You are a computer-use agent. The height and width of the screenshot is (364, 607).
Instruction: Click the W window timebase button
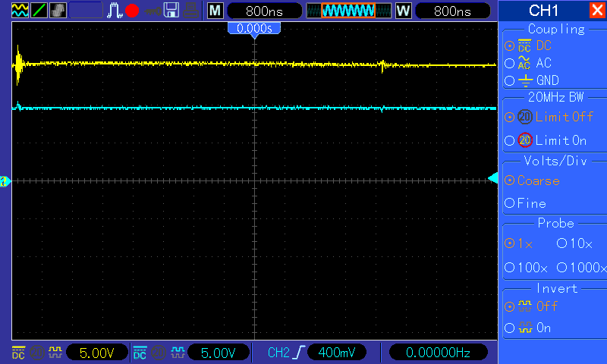click(403, 11)
